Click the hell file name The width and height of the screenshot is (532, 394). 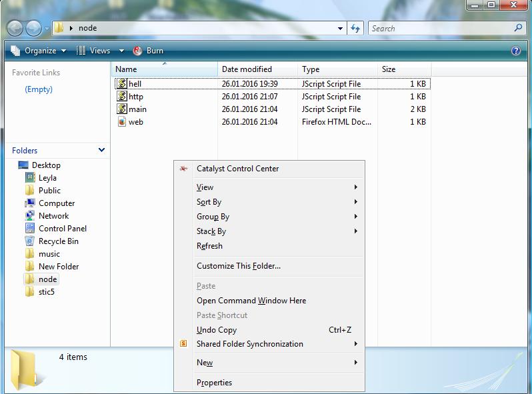coord(135,84)
